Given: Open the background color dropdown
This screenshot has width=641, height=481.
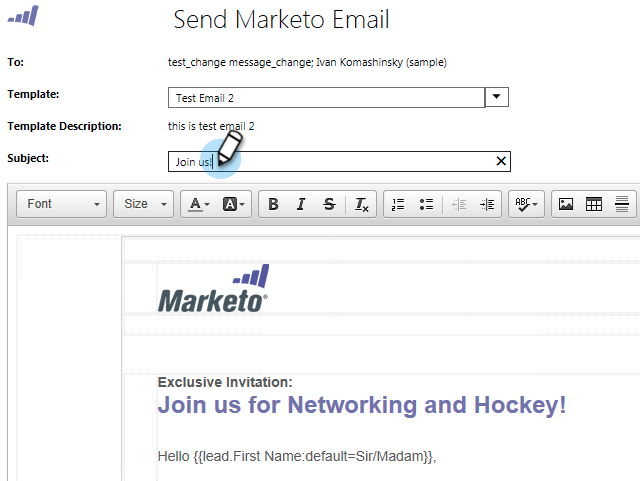Looking at the screenshot, I should coord(233,204).
